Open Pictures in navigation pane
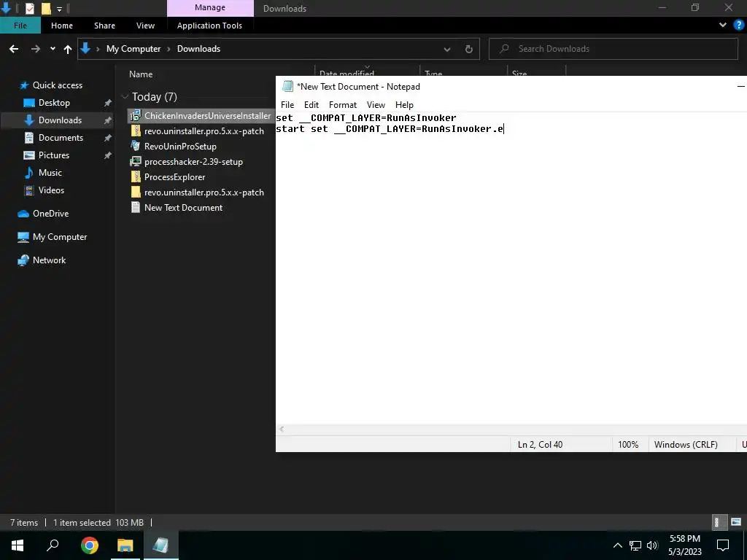747x560 pixels. pos(54,155)
